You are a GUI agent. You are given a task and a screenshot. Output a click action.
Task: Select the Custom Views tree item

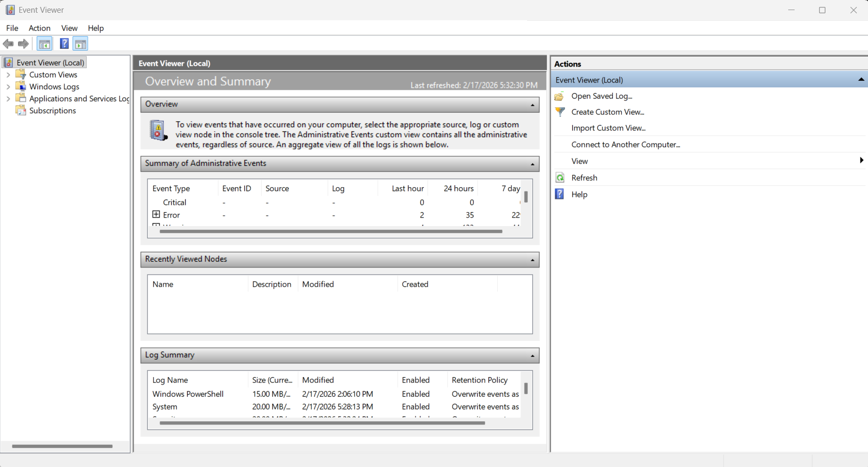[x=53, y=75]
